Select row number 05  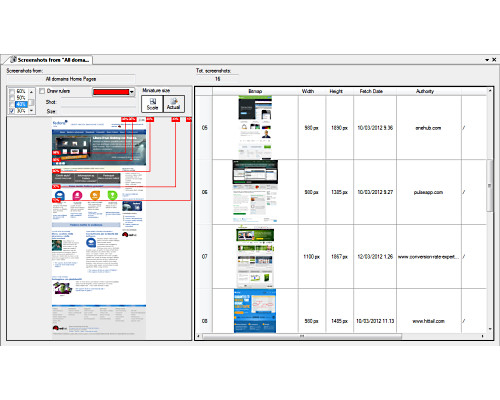(x=204, y=128)
